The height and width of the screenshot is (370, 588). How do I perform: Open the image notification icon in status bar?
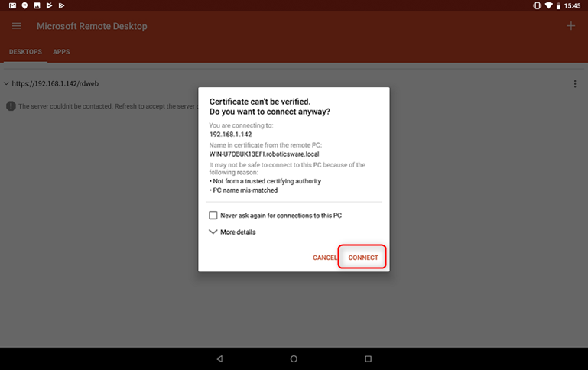click(x=37, y=5)
